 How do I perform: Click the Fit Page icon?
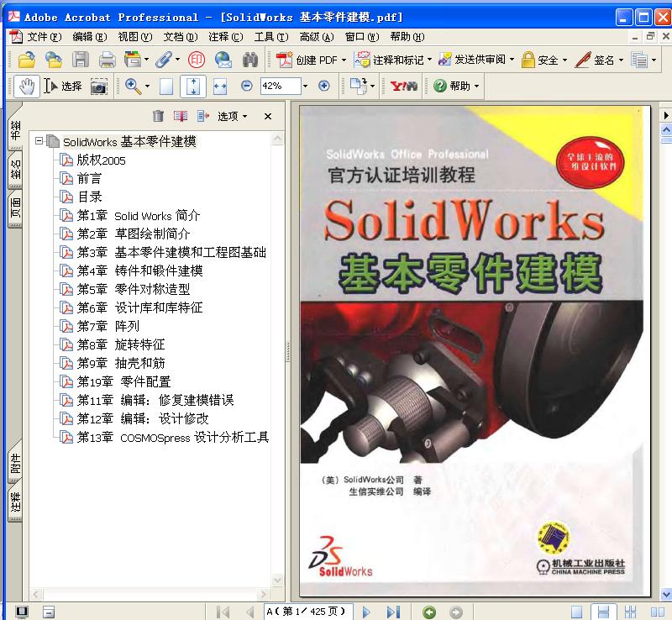(x=193, y=87)
